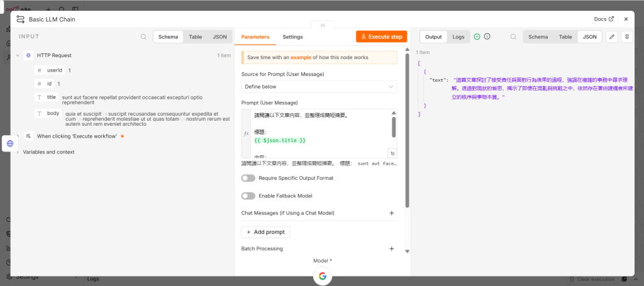Click the fx expression icon
This screenshot has height=286, width=644.
click(246, 133)
